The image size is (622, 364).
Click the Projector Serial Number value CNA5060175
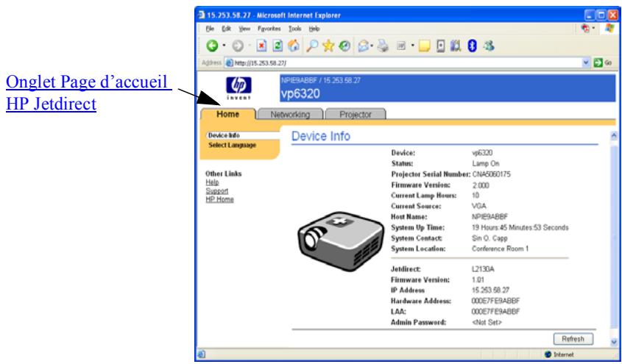pyautogui.click(x=491, y=174)
